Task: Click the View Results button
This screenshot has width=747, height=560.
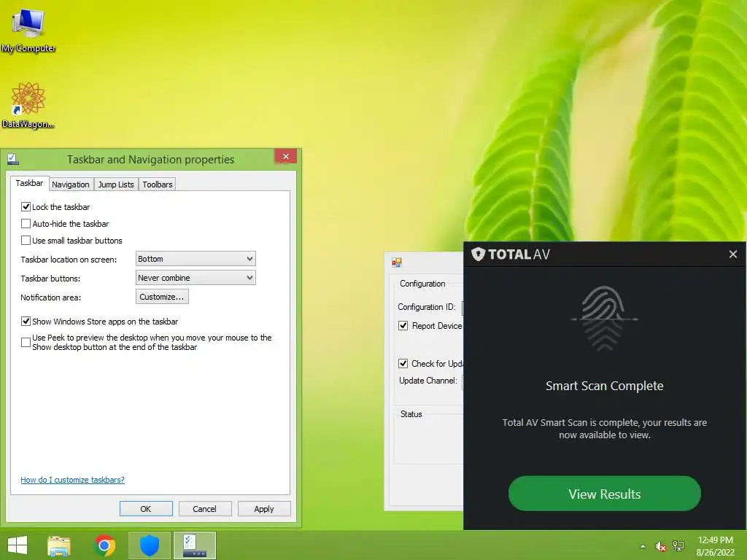Action: (x=604, y=494)
